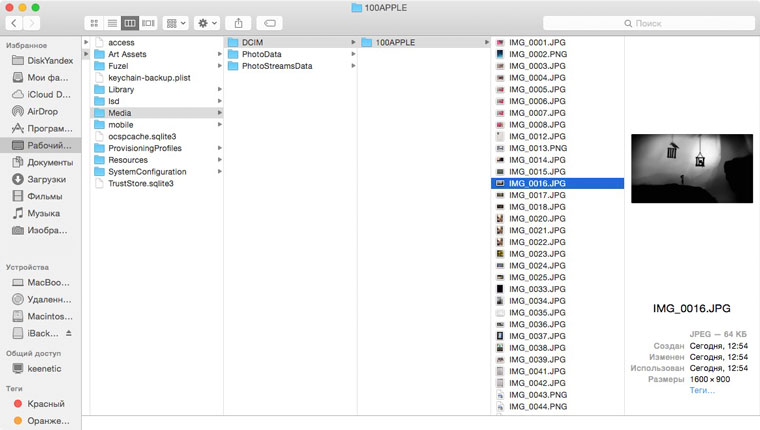Switch to Cover Flow view mode

click(x=148, y=22)
